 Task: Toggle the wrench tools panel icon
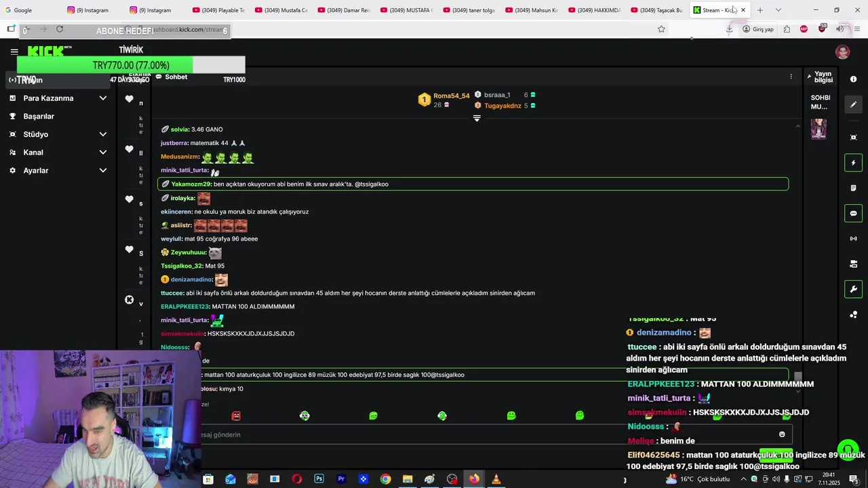[x=853, y=289]
